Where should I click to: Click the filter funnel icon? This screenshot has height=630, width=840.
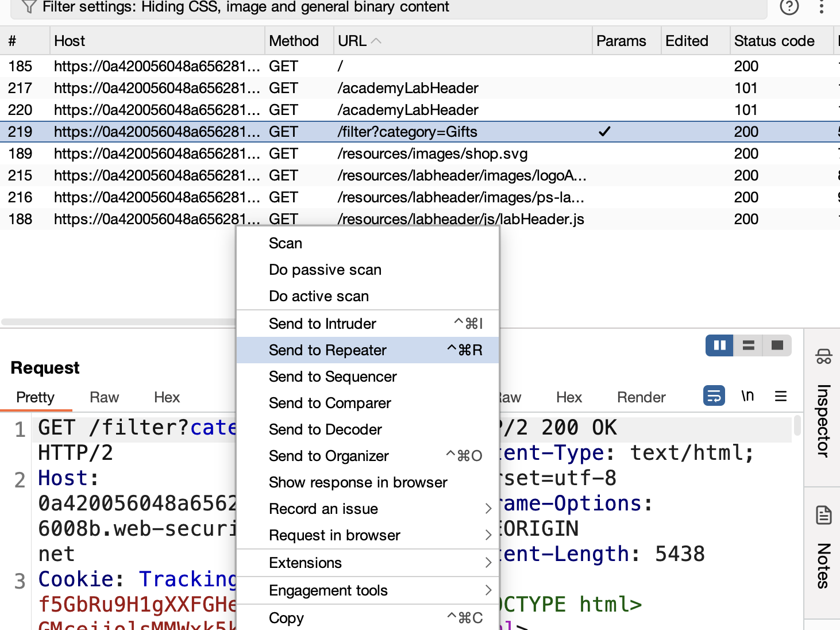29,6
